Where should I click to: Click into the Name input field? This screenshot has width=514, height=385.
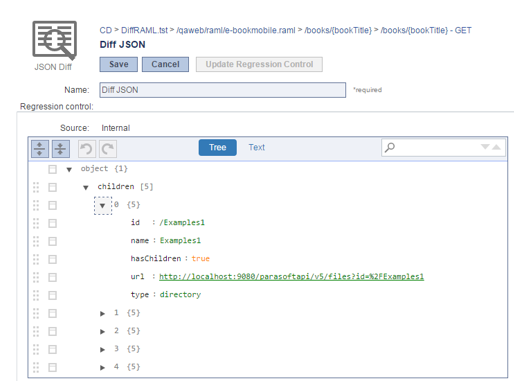coord(223,90)
